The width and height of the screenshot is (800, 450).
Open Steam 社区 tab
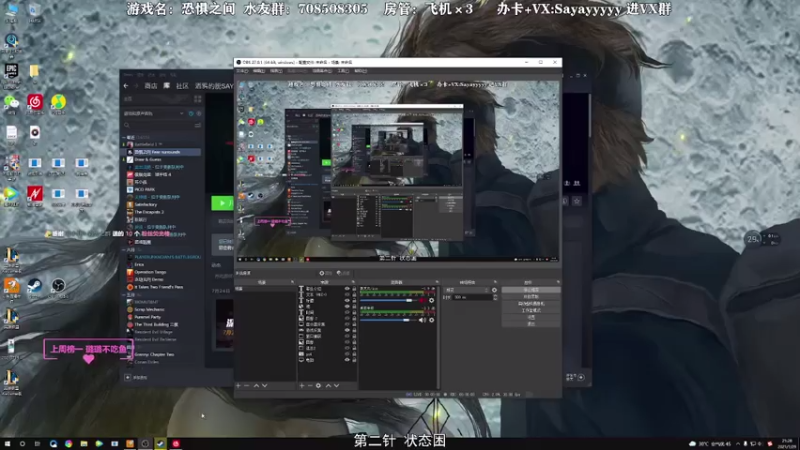(x=182, y=86)
